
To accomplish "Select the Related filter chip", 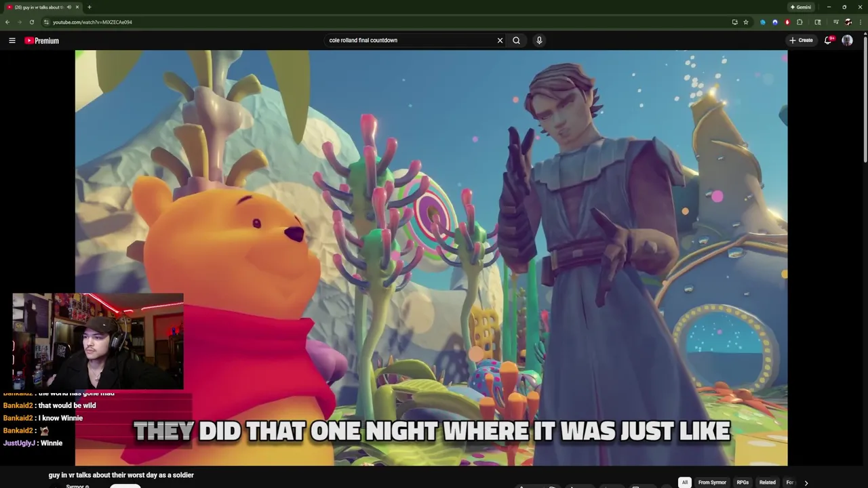I will point(768,483).
